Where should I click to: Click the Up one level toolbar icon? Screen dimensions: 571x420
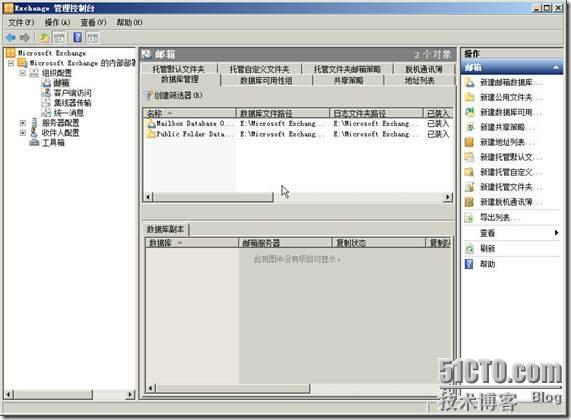point(44,37)
